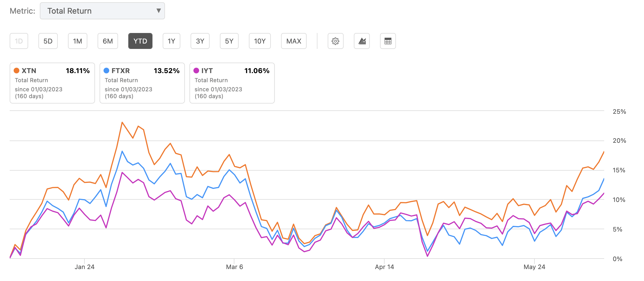The height and width of the screenshot is (281, 644).
Task: Open the Metric dropdown
Action: click(102, 11)
